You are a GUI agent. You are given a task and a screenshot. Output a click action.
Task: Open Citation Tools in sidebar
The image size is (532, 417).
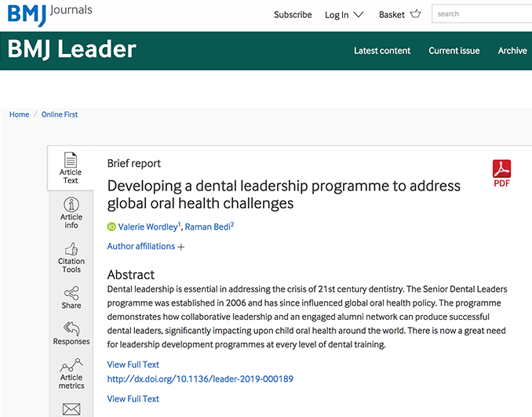(71, 257)
